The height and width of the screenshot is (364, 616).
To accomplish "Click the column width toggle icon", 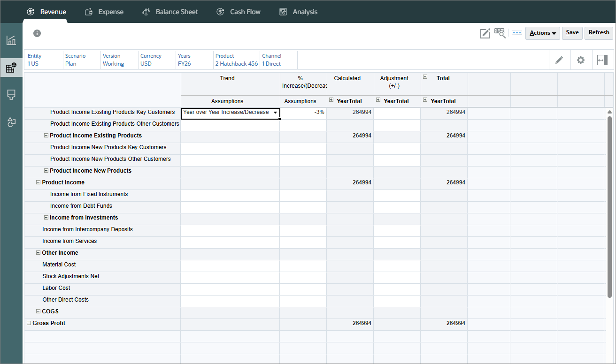I will tap(602, 60).
